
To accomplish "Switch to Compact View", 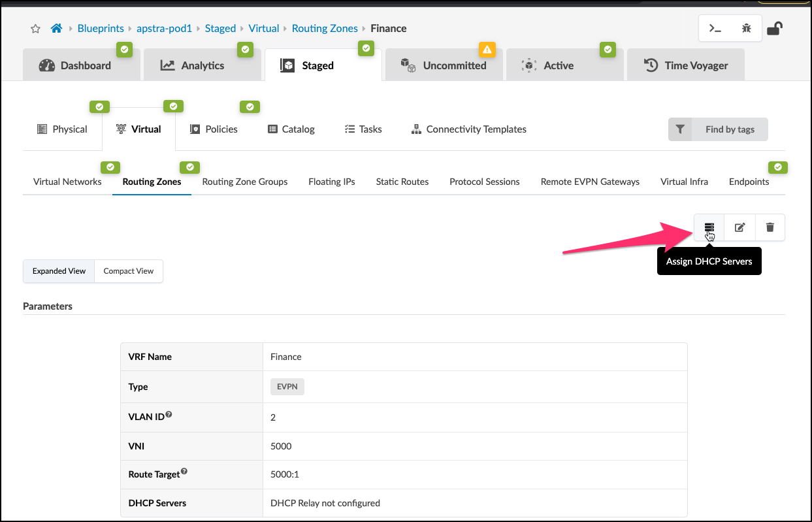I will [x=129, y=271].
